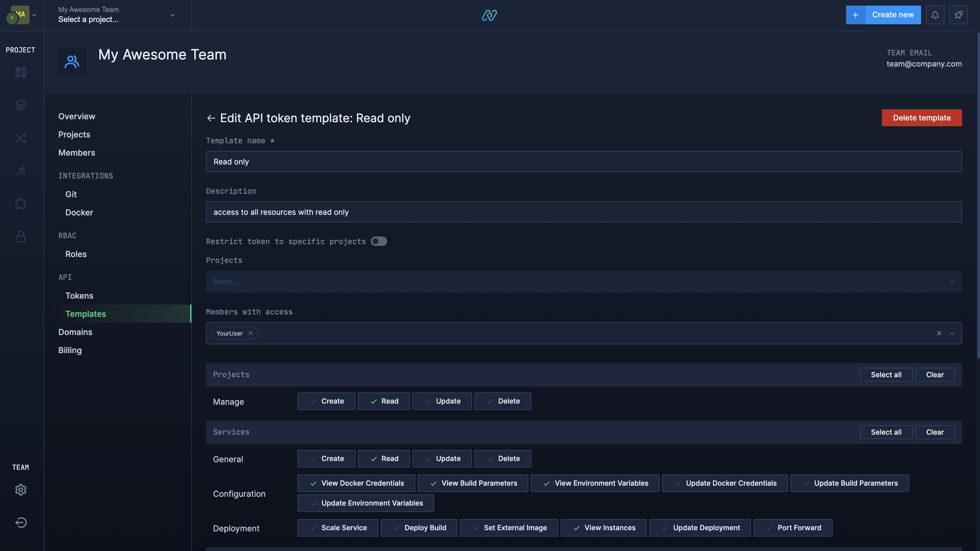Navigate to the Billing page
This screenshot has width=980, height=551.
pyautogui.click(x=70, y=350)
